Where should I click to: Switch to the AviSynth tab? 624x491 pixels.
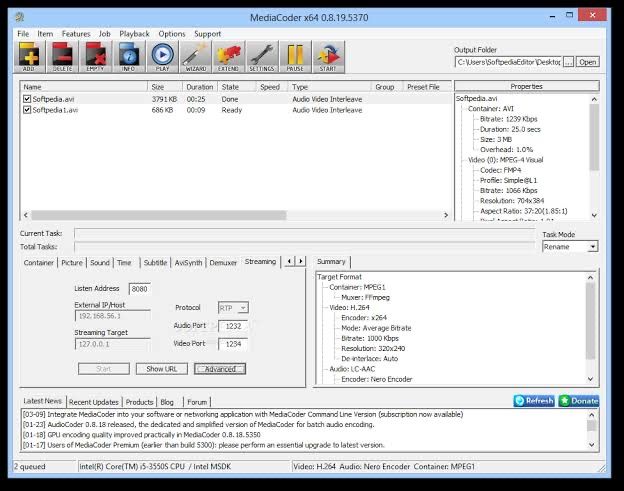pyautogui.click(x=188, y=263)
